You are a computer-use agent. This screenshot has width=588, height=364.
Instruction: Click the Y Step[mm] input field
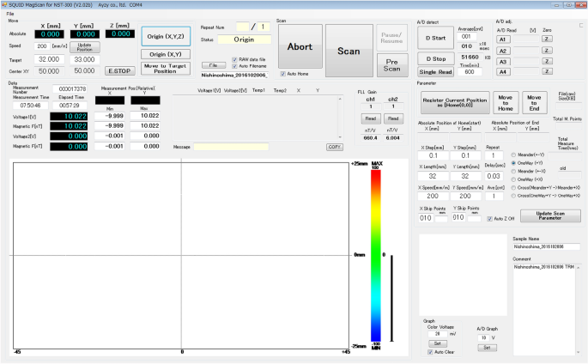click(465, 155)
